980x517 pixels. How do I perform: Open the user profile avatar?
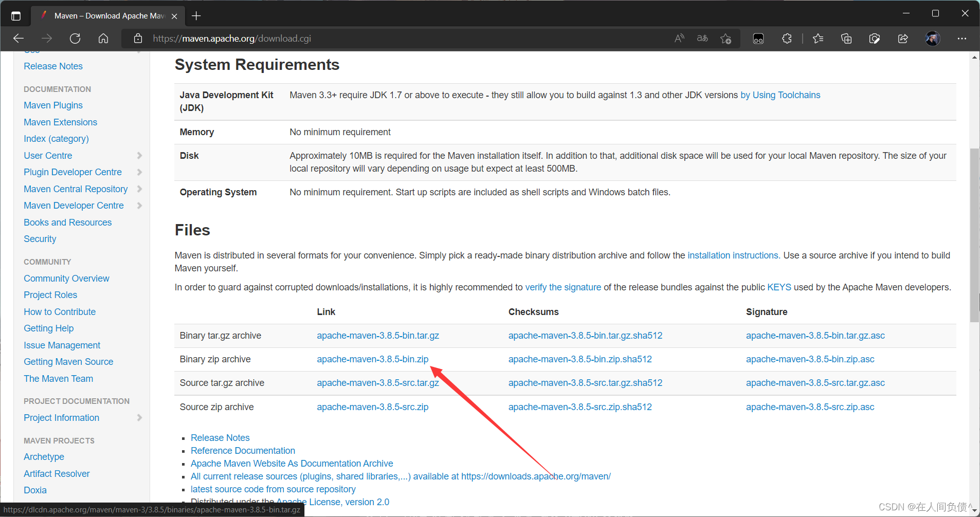(x=933, y=39)
